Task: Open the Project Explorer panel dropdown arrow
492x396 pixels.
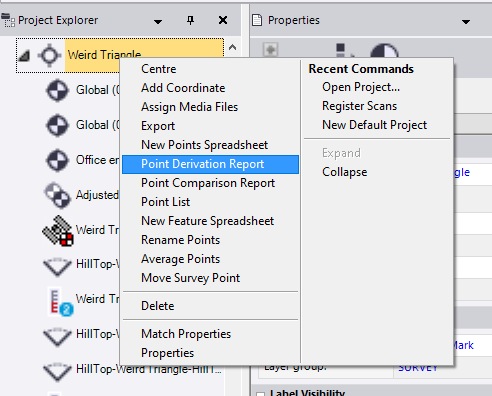Action: click(x=158, y=22)
